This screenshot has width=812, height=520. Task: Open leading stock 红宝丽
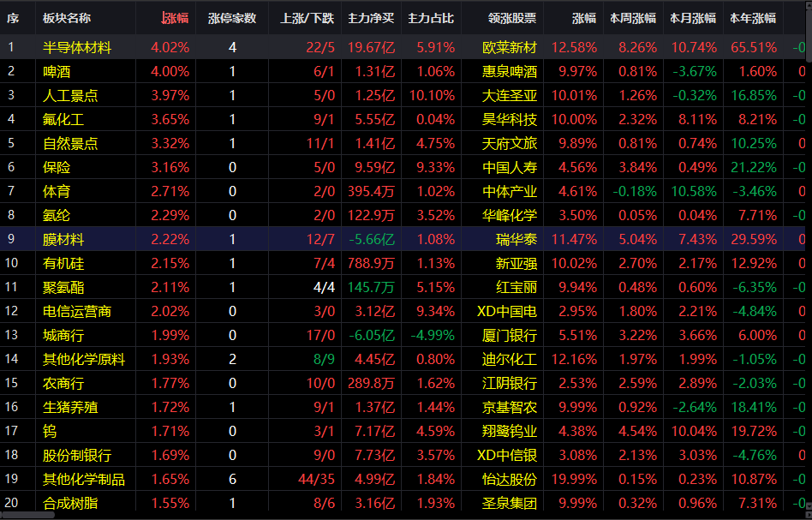516,288
